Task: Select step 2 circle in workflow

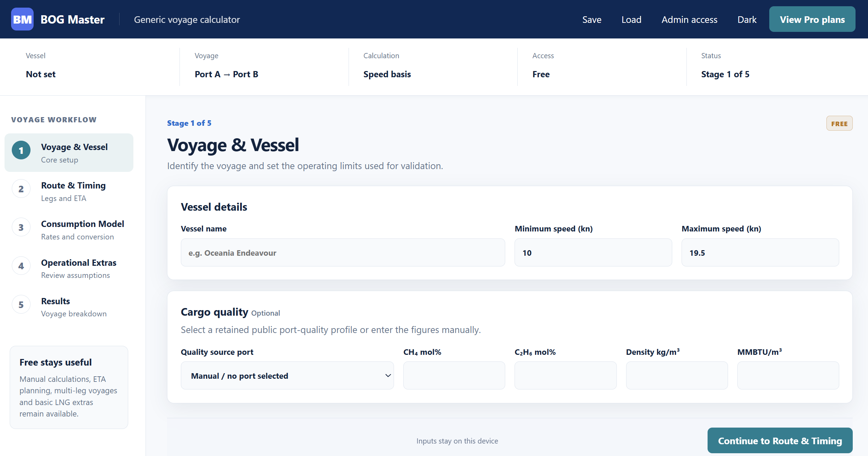Action: click(21, 189)
